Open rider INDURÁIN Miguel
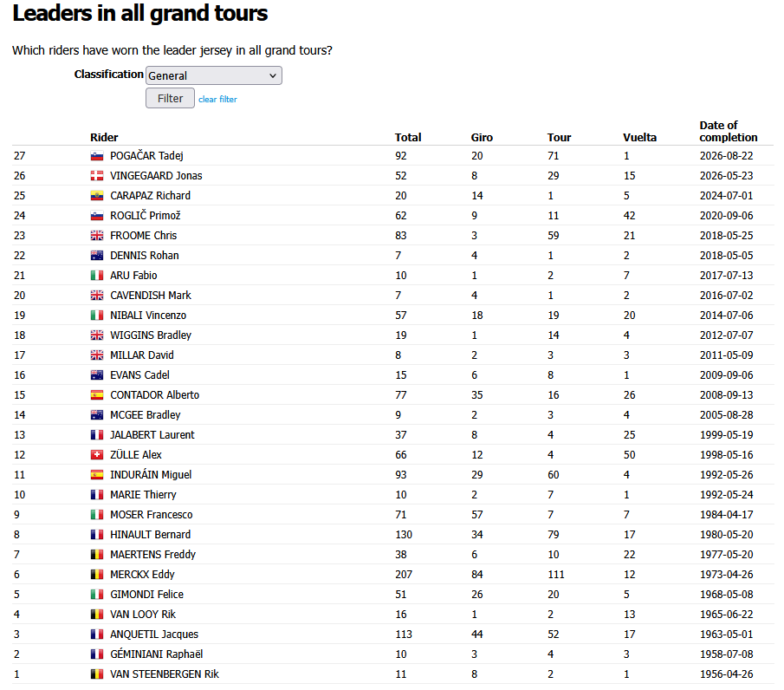784x690 pixels. coord(151,475)
